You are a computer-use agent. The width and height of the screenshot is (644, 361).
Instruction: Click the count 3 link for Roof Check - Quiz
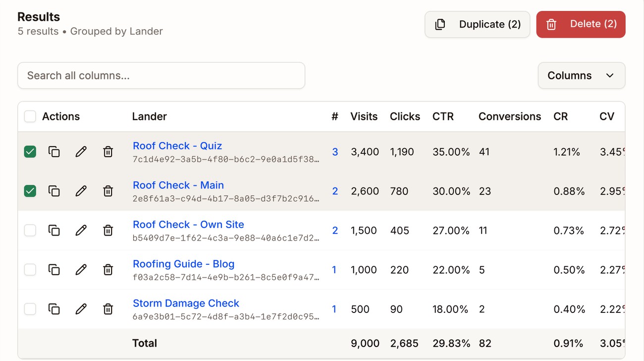pos(335,152)
